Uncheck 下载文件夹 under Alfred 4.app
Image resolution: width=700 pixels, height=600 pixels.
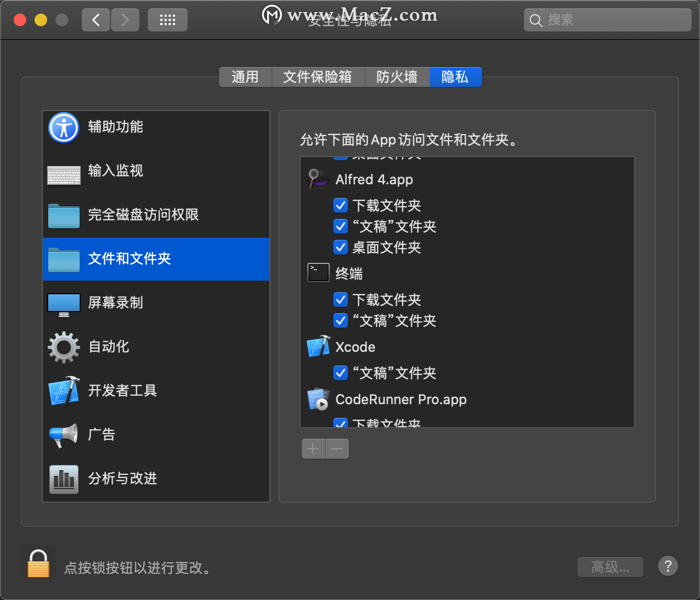point(341,205)
